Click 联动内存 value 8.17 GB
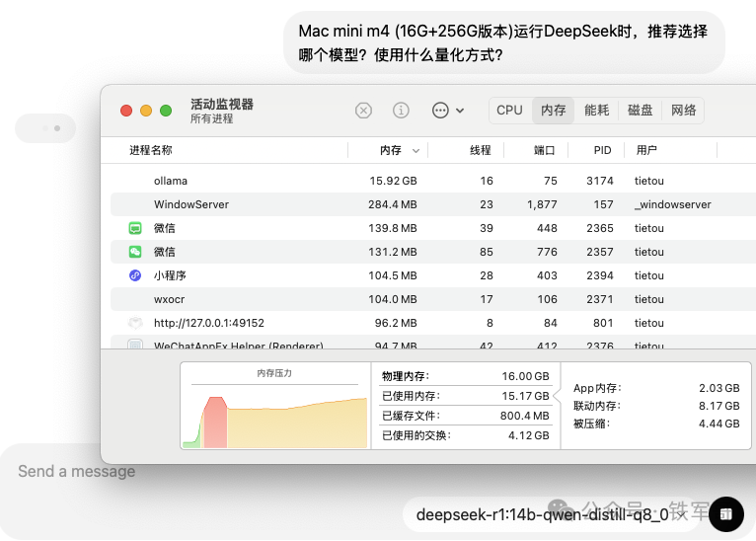 [x=718, y=406]
